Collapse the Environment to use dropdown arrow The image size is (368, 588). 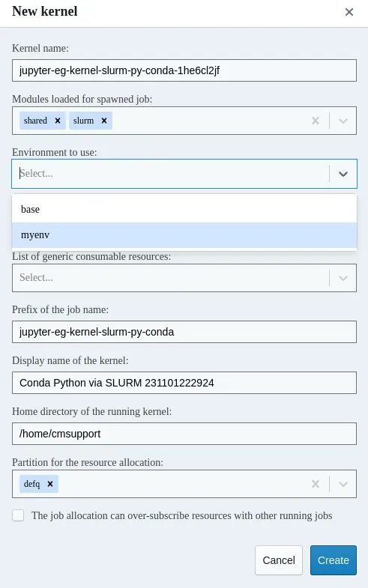point(343,174)
